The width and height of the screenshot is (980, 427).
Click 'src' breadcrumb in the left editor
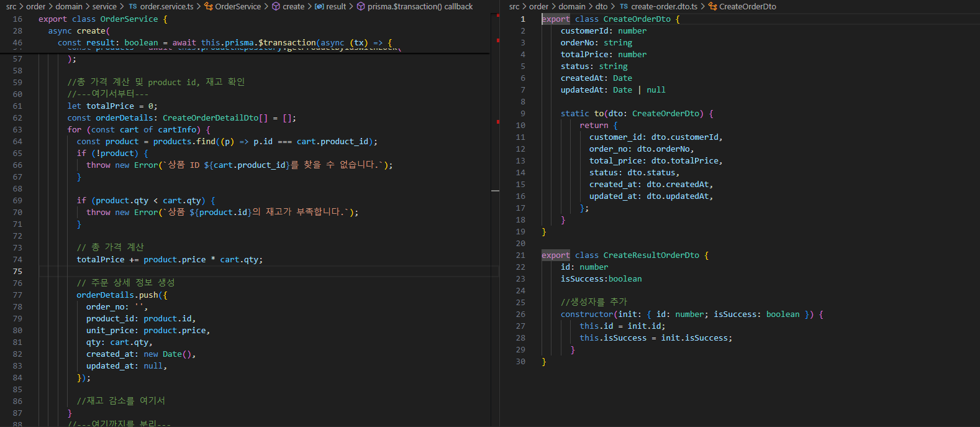pyautogui.click(x=11, y=6)
